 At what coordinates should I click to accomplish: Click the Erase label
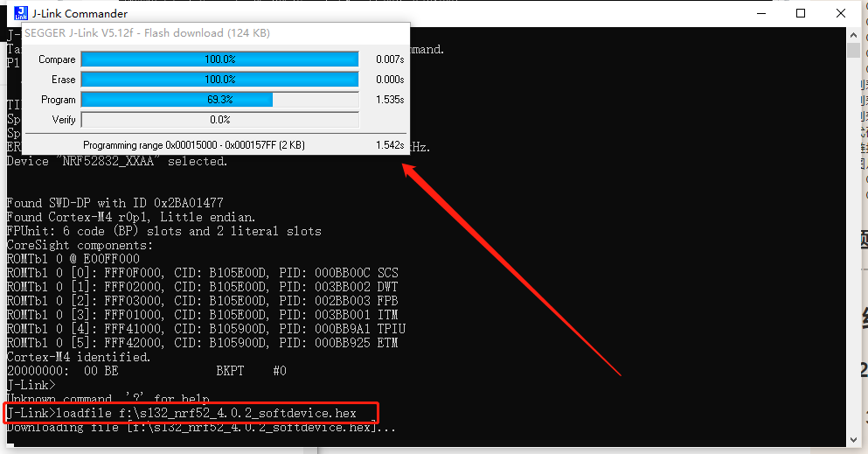[64, 80]
